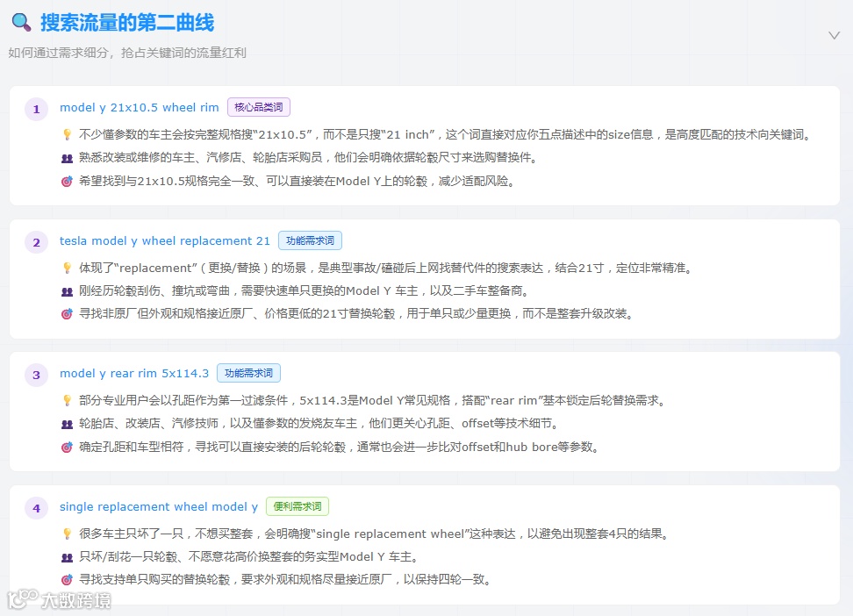Click the people icon in the replacement 21 card

click(x=67, y=291)
